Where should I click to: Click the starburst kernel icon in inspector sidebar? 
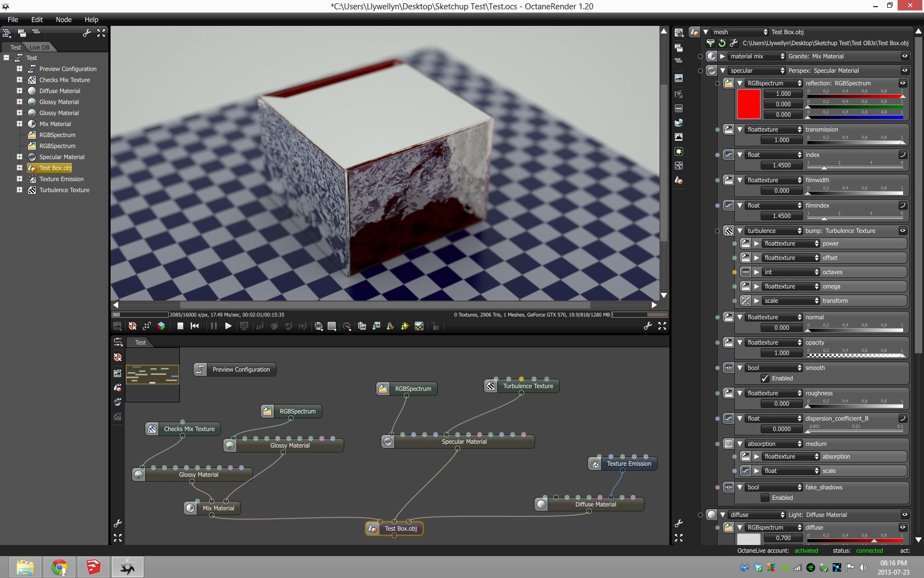click(x=679, y=151)
